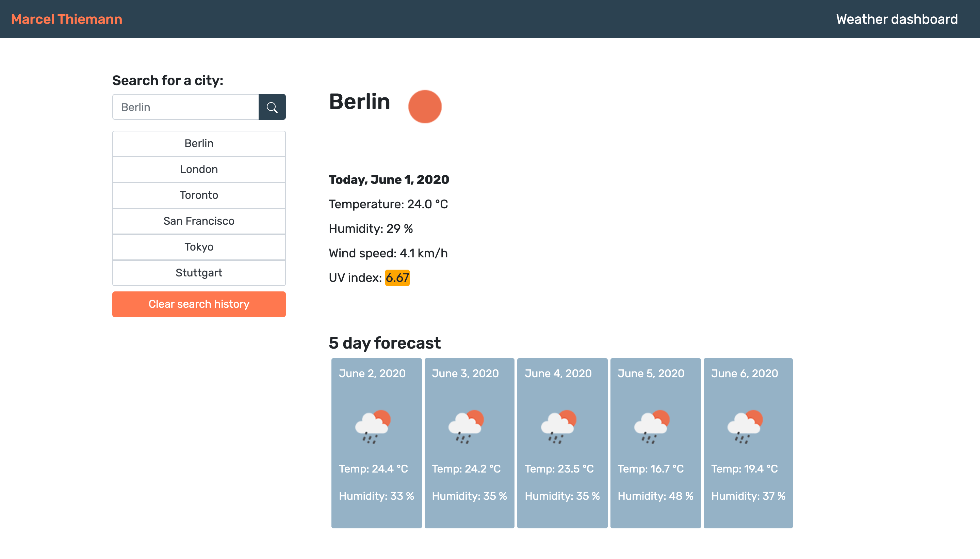Click the Humidity: 29 % line
The height and width of the screenshot is (559, 980).
[x=371, y=229]
